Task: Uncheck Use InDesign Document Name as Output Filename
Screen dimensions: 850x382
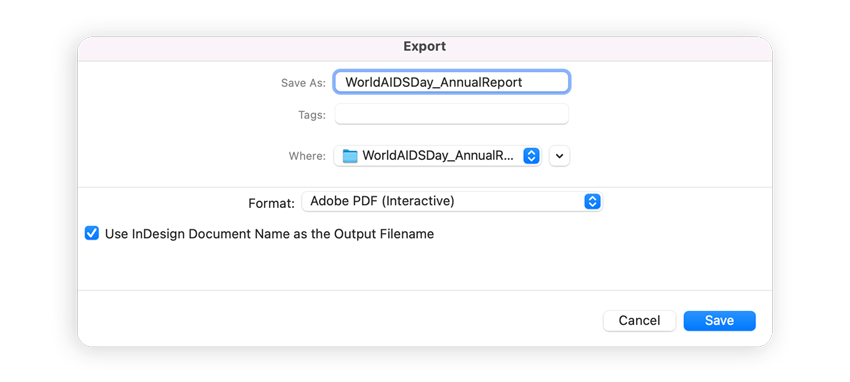Action: point(92,234)
